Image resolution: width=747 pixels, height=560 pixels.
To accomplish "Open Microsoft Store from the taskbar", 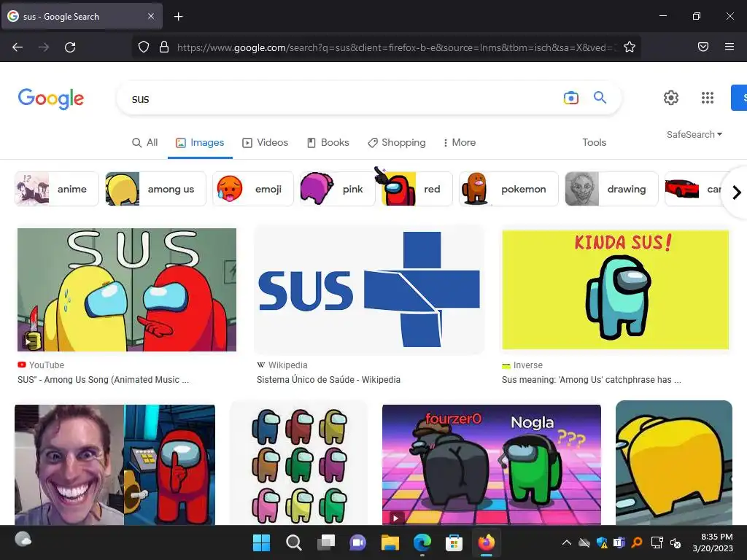I will [x=454, y=542].
